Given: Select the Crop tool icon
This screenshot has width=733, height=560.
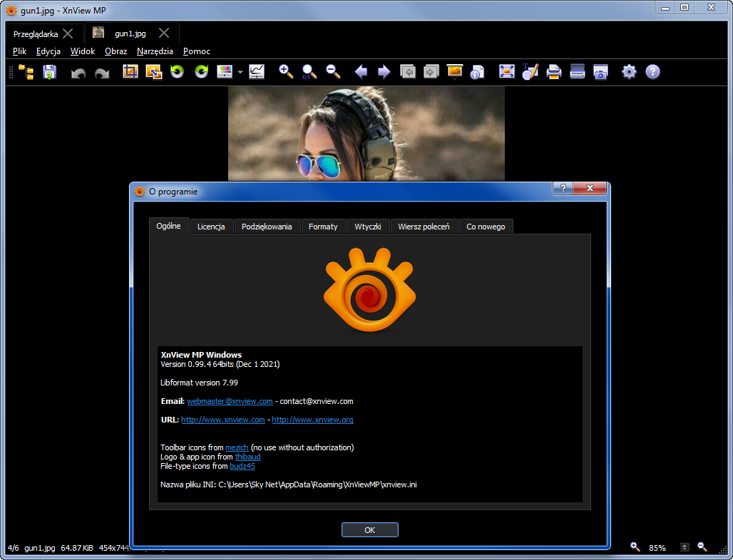Looking at the screenshot, I should 130,71.
